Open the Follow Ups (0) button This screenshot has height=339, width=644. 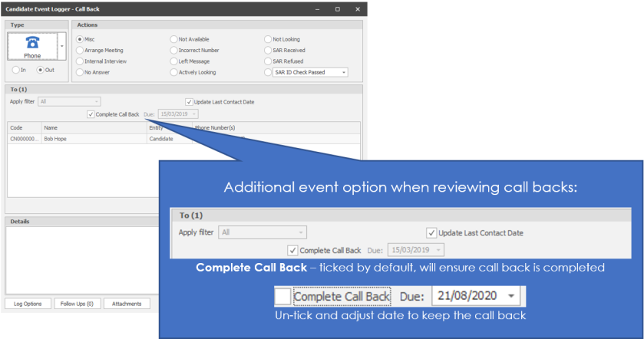pos(77,304)
